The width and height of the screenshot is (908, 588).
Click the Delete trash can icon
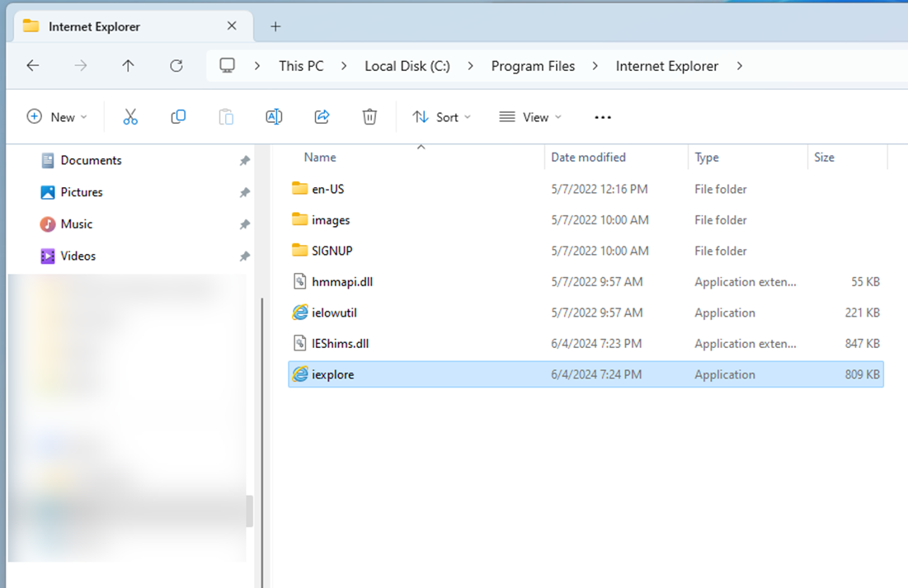click(369, 117)
